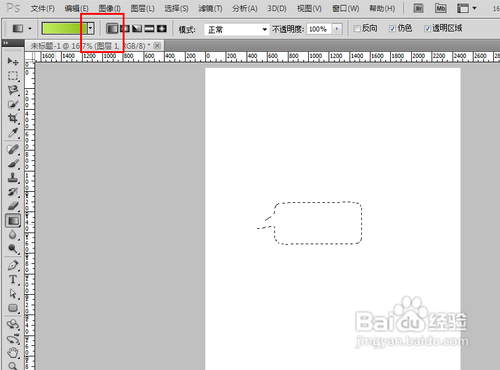Select the Pen tool
Screen dimensions: 500x370
13,266
